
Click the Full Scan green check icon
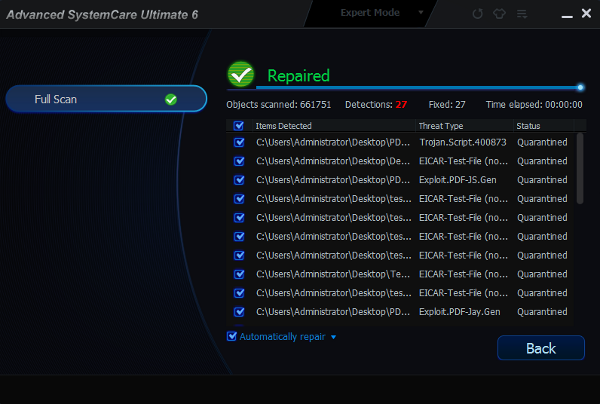[171, 99]
